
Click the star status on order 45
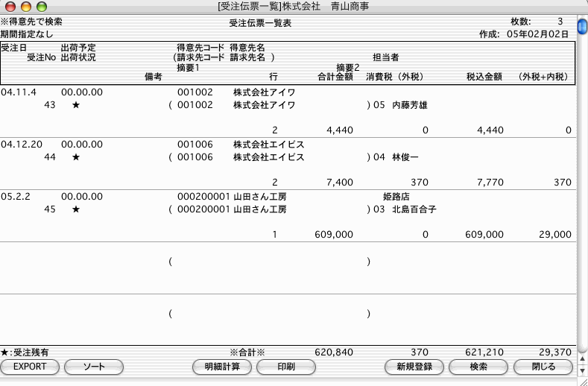point(75,210)
